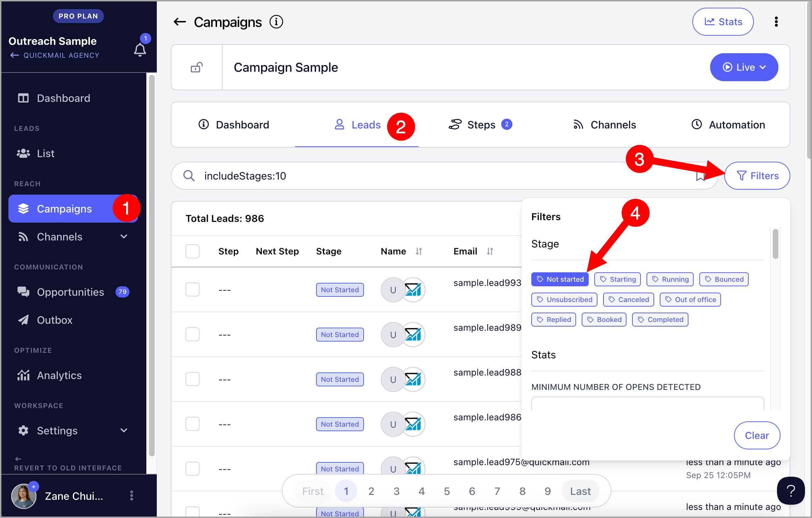The image size is (812, 518).
Task: Select all leads with header checkbox
Action: point(192,251)
